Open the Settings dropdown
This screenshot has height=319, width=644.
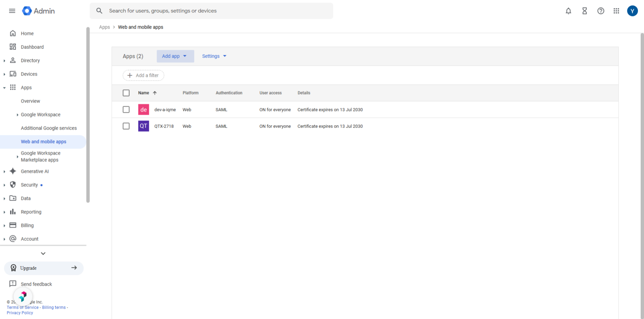(214, 56)
